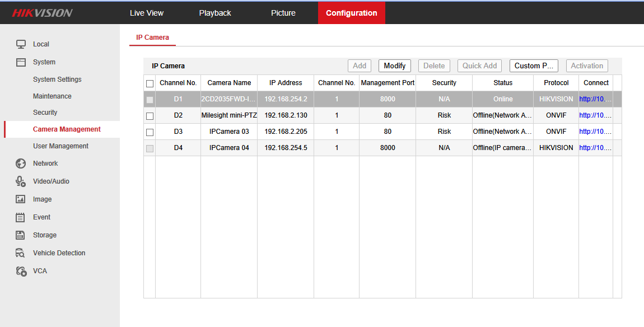Open the connect link for camera D1
Image resolution: width=644 pixels, height=327 pixels.
(x=595, y=99)
